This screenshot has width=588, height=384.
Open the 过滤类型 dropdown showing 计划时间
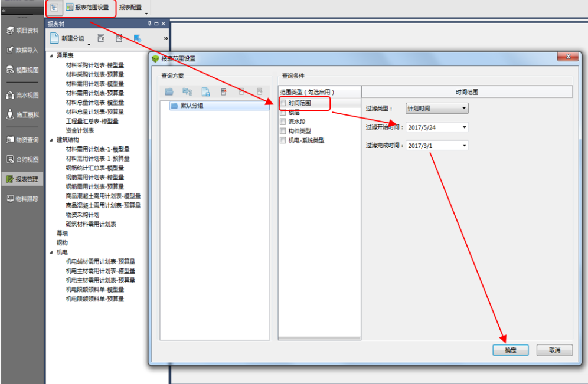point(437,109)
